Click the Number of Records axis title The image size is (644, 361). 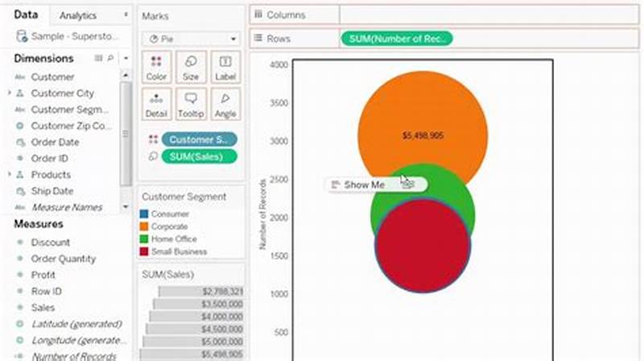263,214
